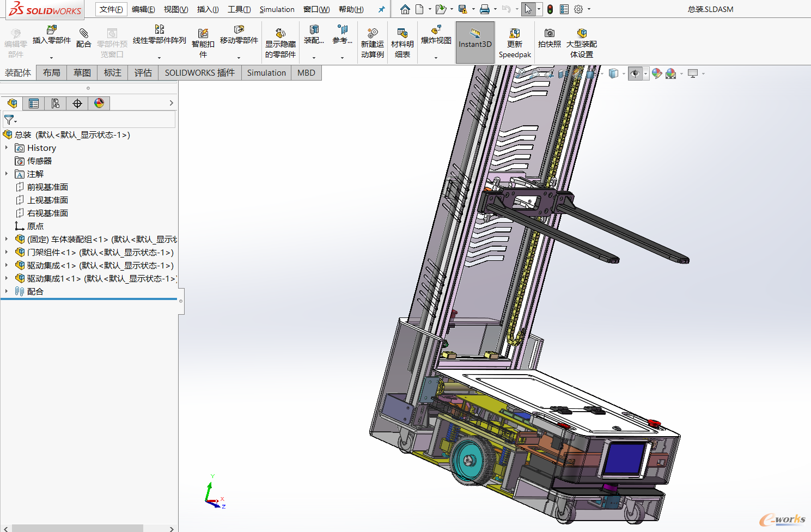
Task: Open the DimXpertManager crosshair tab
Action: tap(77, 103)
